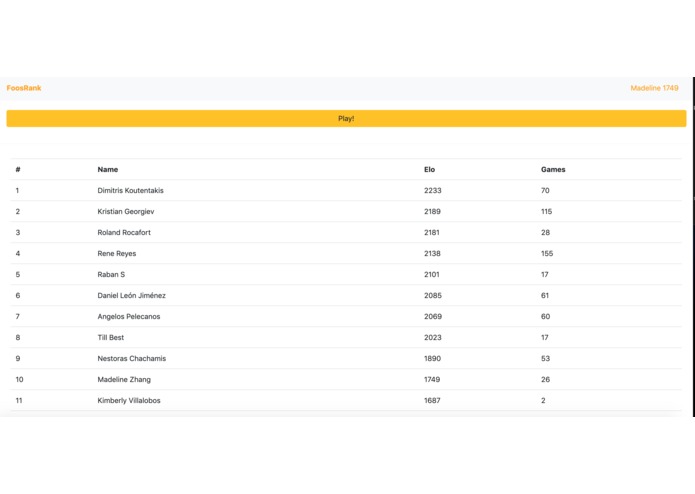Click Elo value 2023
The width and height of the screenshot is (695, 494).
(433, 337)
